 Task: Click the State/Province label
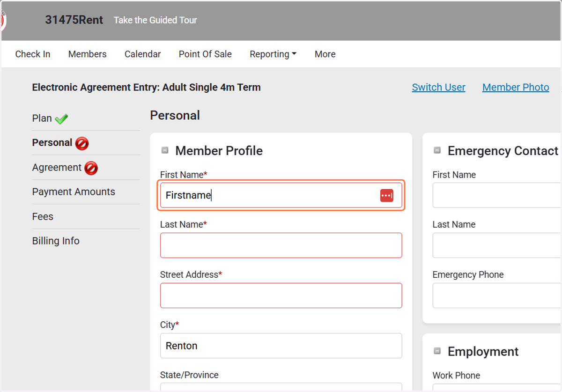[189, 375]
